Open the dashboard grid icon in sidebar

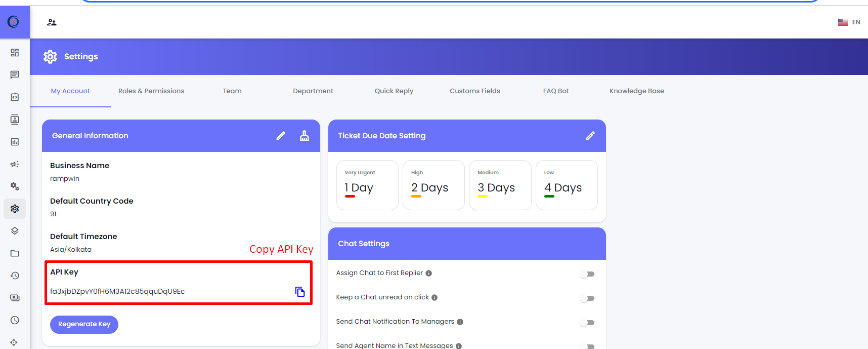15,53
